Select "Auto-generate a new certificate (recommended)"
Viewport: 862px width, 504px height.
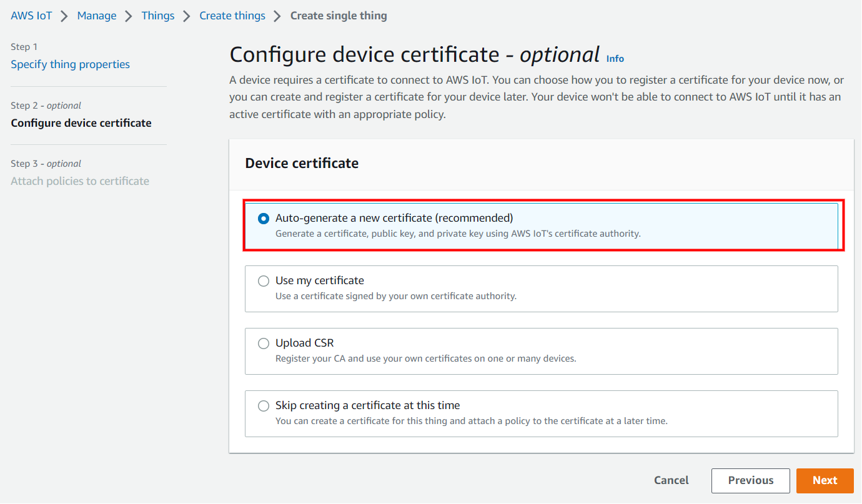263,219
